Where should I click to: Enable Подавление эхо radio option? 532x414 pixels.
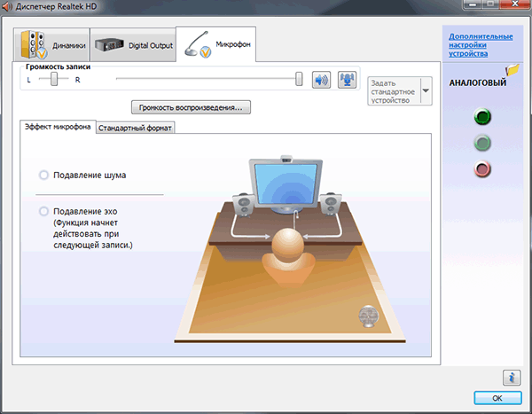click(43, 211)
